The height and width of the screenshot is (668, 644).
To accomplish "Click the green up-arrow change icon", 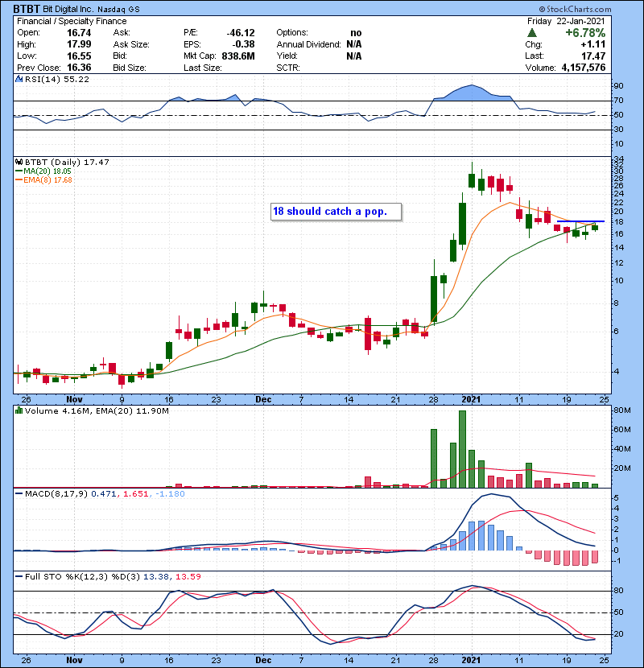I will (531, 32).
